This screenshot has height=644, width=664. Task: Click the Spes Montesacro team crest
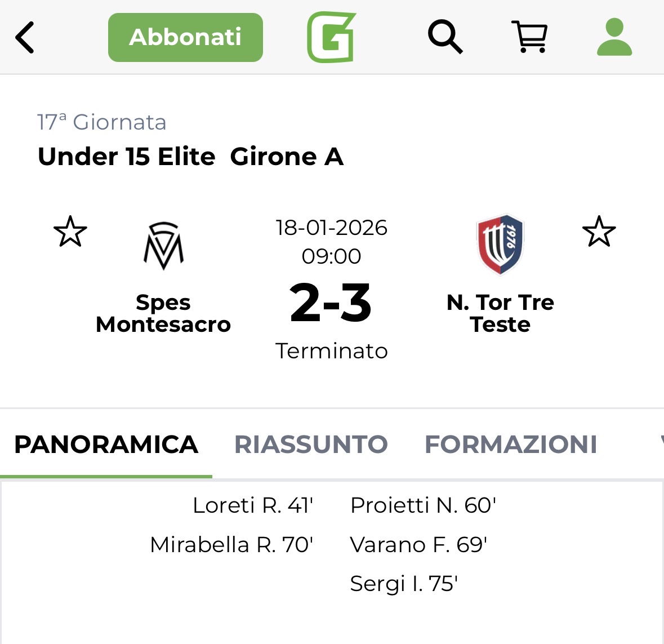pyautogui.click(x=163, y=246)
